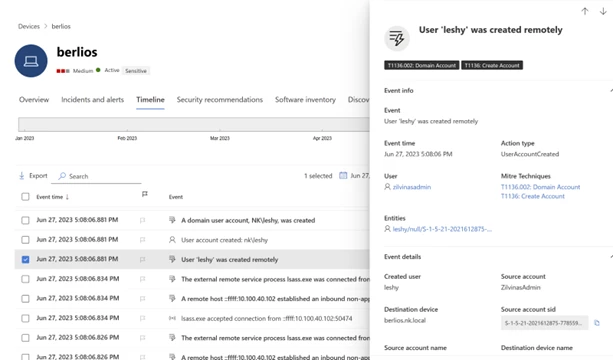Collapse the Event details section

coord(611,257)
